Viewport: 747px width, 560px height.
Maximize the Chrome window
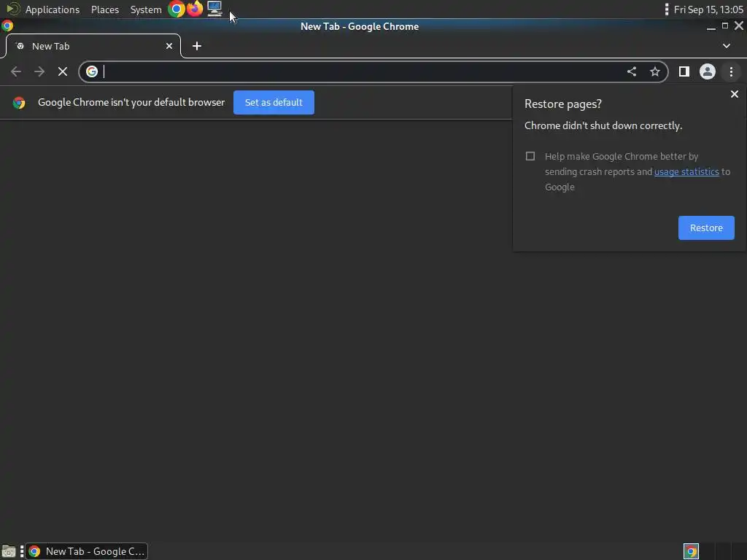[x=725, y=26]
